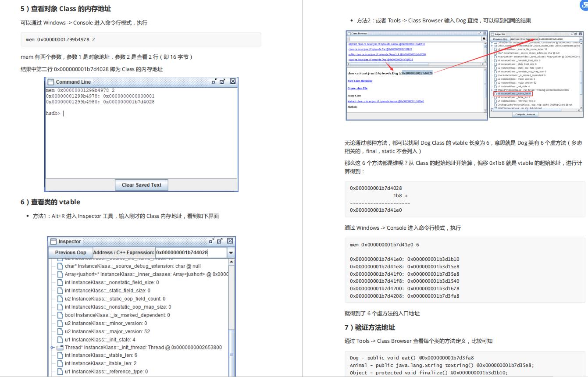Select row _reference_type: 0 in large Inspector
The width and height of the screenshot is (588, 377).
(106, 372)
